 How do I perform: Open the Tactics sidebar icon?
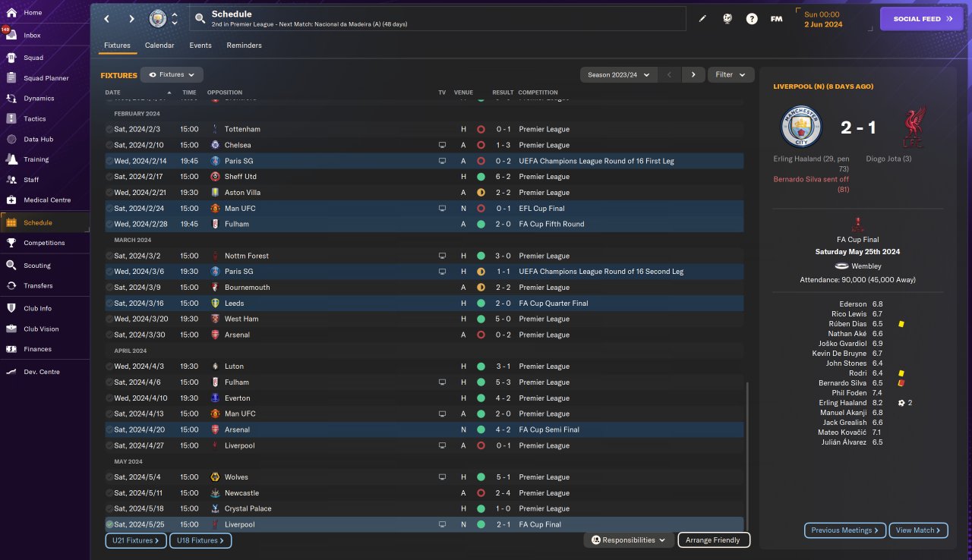coord(11,118)
